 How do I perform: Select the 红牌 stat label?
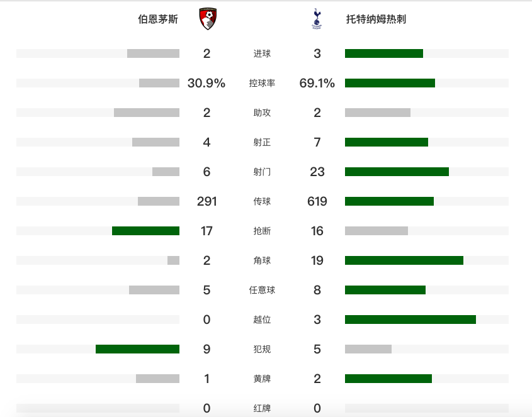262,408
